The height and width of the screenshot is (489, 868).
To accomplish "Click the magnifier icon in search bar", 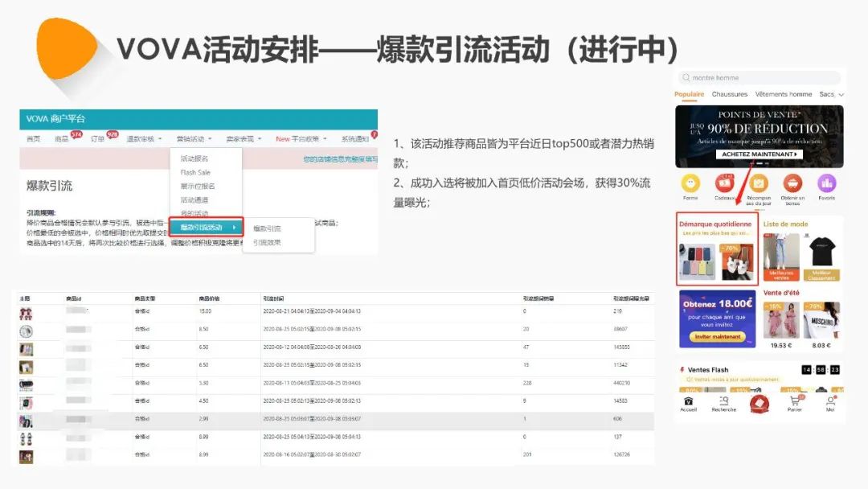I will click(x=686, y=77).
